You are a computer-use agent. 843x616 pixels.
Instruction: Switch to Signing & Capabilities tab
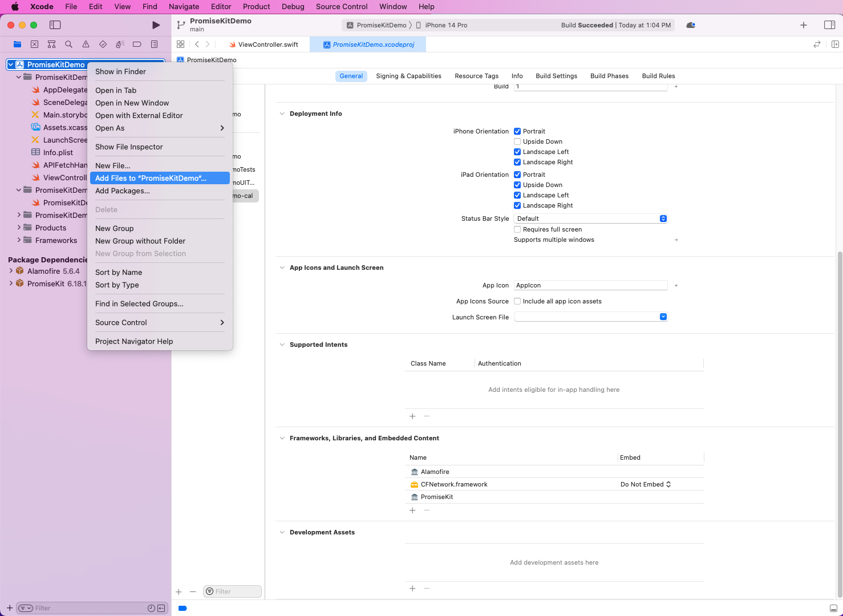point(408,76)
